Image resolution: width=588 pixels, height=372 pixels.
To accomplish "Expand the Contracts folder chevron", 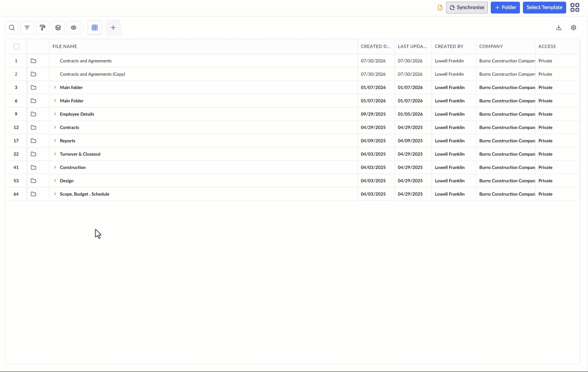I will 55,127.
